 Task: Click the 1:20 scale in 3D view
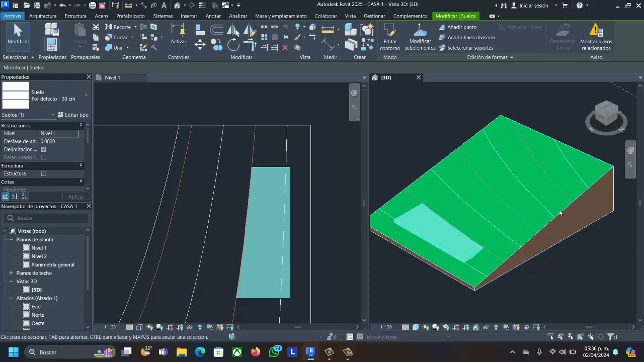coord(386,327)
